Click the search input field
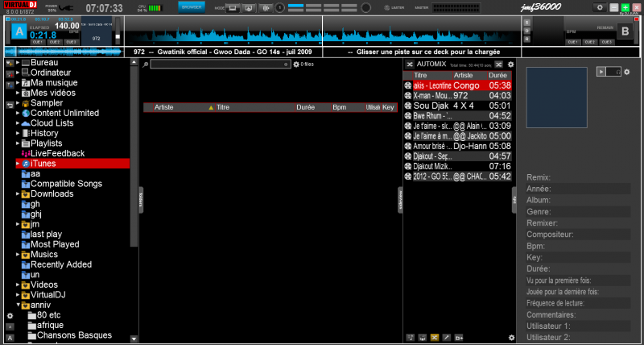Viewport: 644px width, 345px height. (220, 64)
